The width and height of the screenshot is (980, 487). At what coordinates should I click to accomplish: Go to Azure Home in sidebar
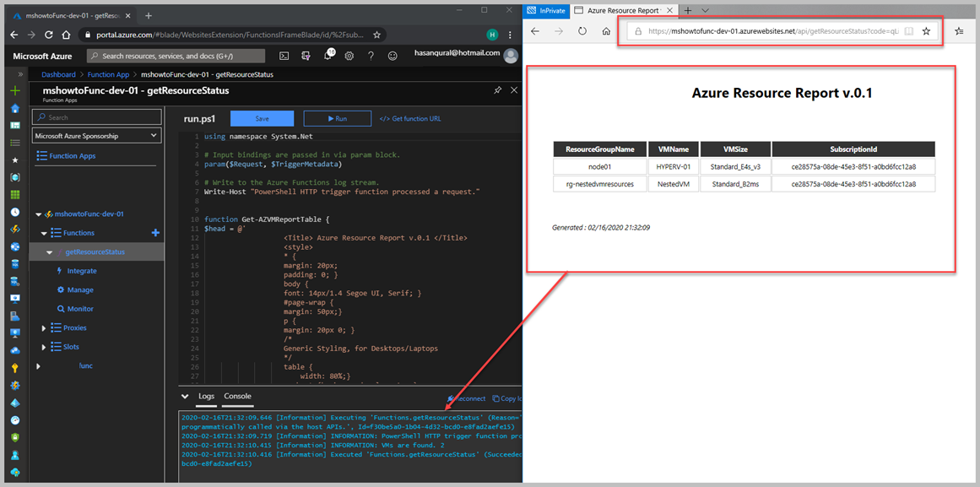coord(16,108)
